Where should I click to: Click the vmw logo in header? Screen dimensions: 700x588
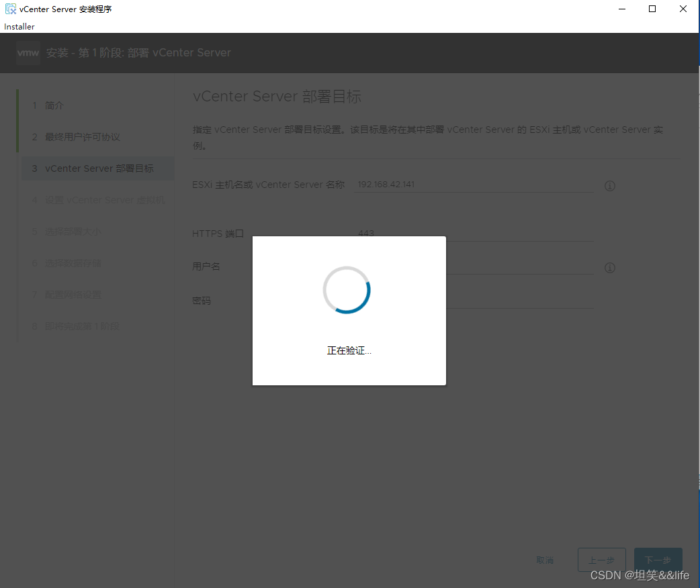click(x=28, y=52)
